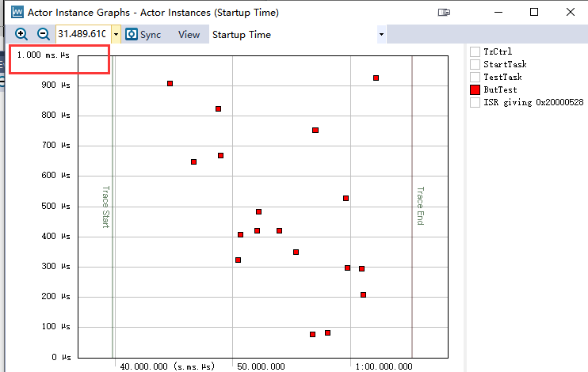
Task: Click the TzCtrl legend label
Action: pyautogui.click(x=498, y=51)
